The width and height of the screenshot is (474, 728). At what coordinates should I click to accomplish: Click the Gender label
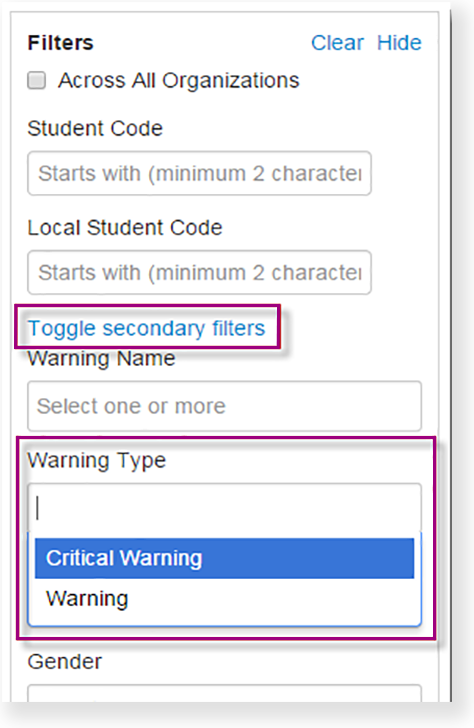click(65, 662)
